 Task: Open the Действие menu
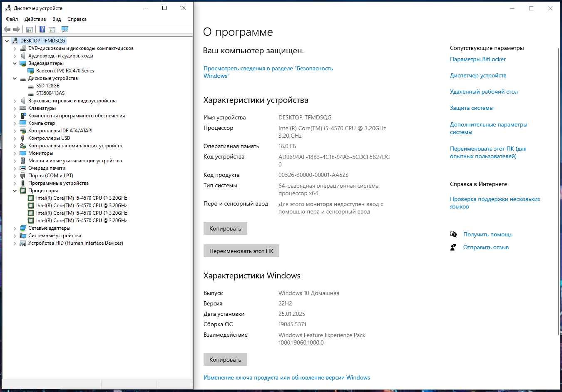35,19
